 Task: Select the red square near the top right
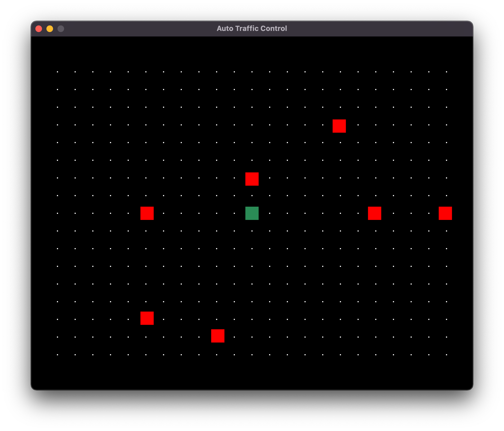[339, 126]
